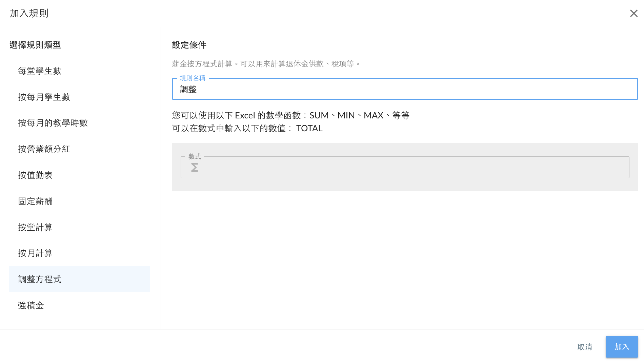Select the 按月計算 option
Image resolution: width=644 pixels, height=363 pixels.
(x=79, y=253)
